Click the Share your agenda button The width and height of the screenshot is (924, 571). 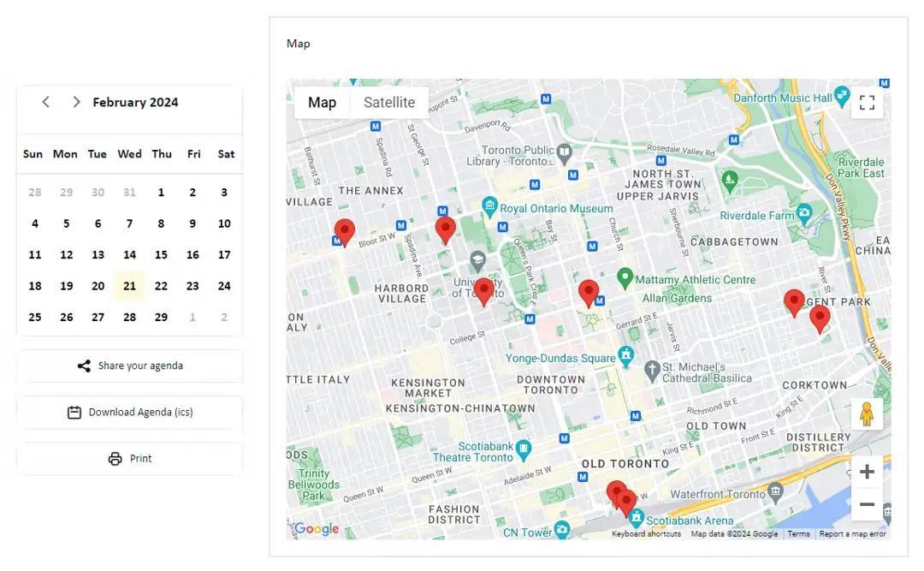pos(130,366)
